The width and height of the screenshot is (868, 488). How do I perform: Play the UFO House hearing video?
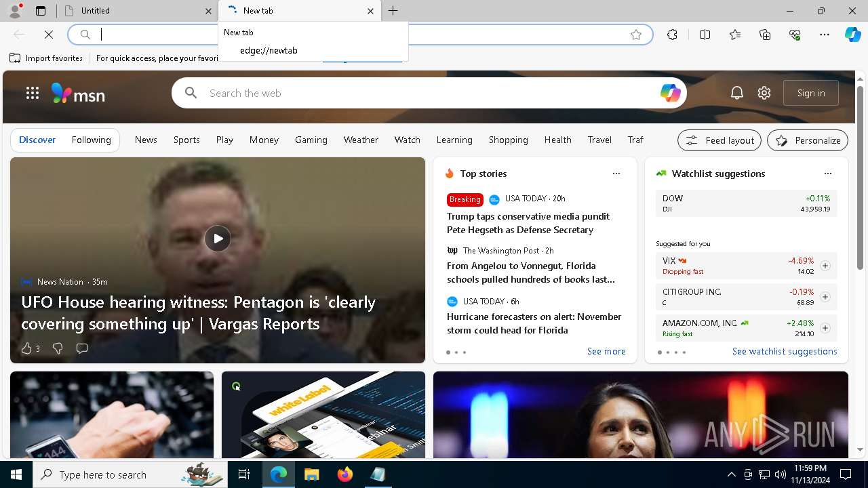(218, 239)
